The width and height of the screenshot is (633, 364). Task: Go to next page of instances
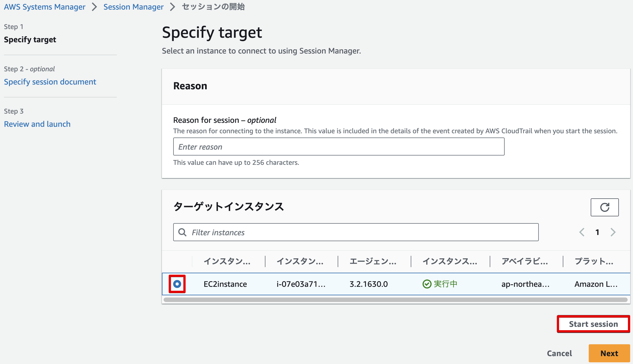tap(613, 232)
